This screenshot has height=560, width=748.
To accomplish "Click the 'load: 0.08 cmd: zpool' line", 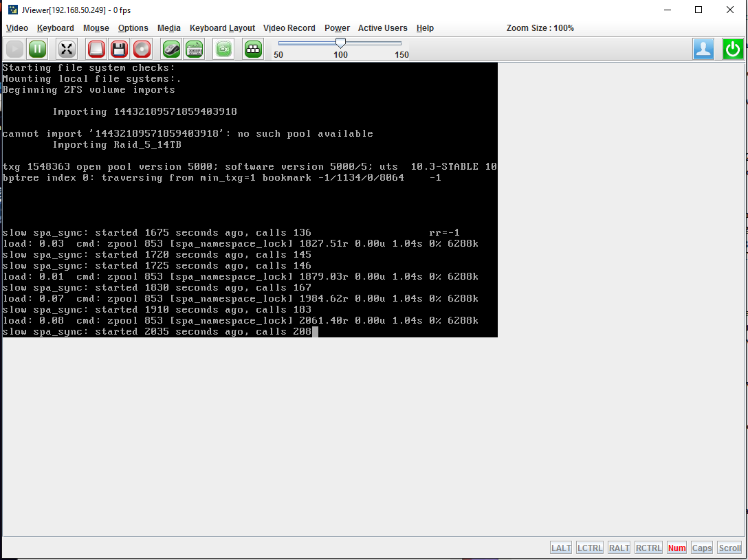I will tap(241, 320).
